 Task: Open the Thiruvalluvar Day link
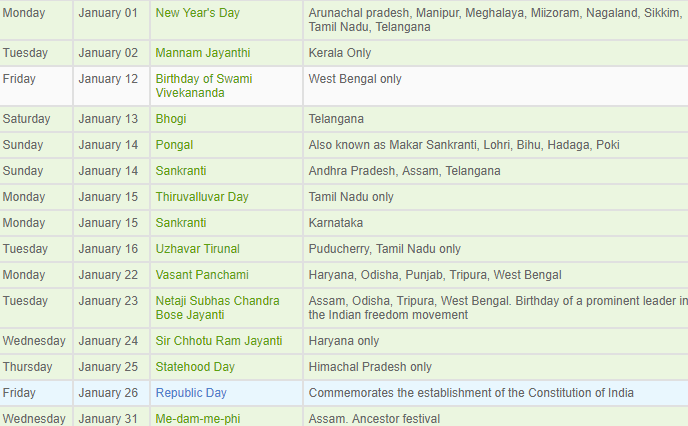(202, 197)
